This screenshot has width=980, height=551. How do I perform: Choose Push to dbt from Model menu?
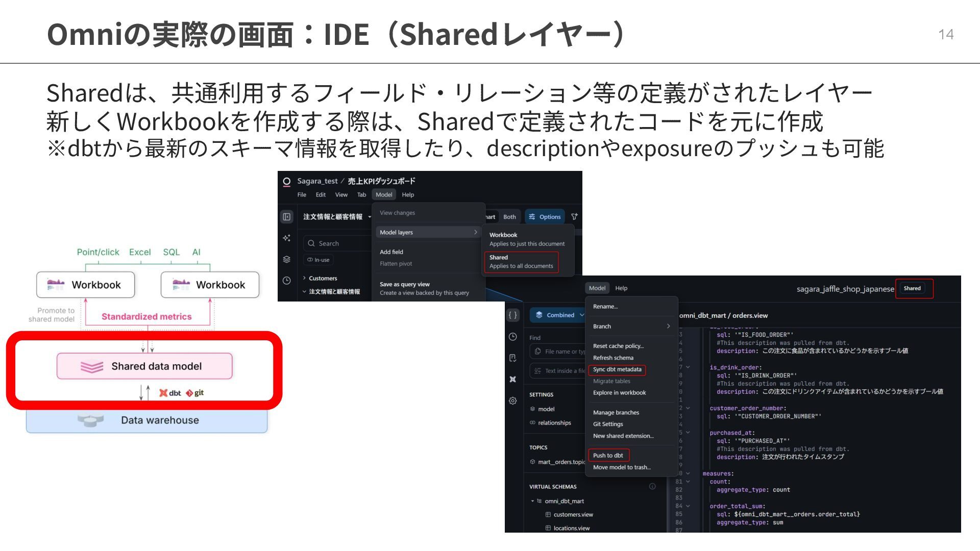click(608, 455)
